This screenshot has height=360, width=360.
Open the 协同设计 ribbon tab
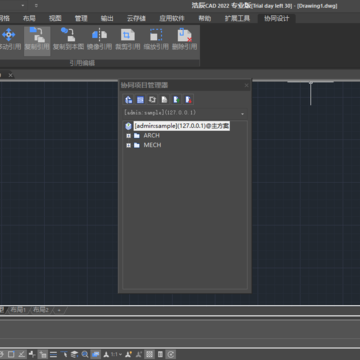pyautogui.click(x=277, y=18)
